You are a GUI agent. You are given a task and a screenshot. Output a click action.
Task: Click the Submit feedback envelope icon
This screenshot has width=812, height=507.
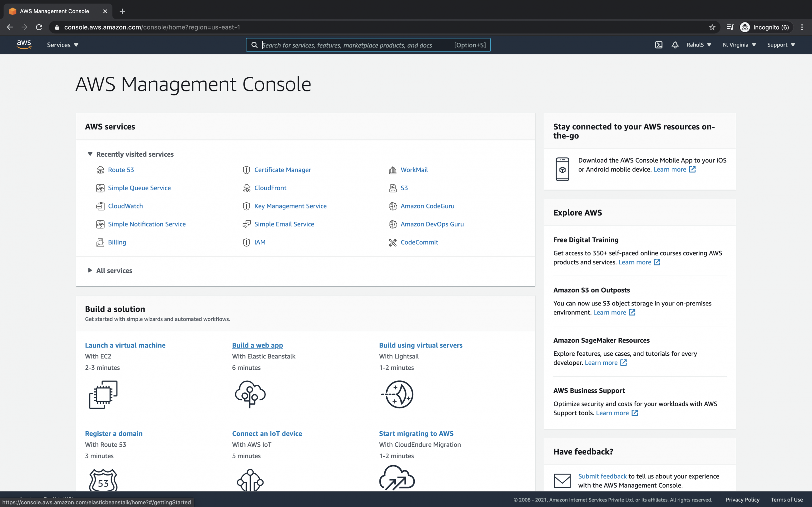(x=562, y=480)
